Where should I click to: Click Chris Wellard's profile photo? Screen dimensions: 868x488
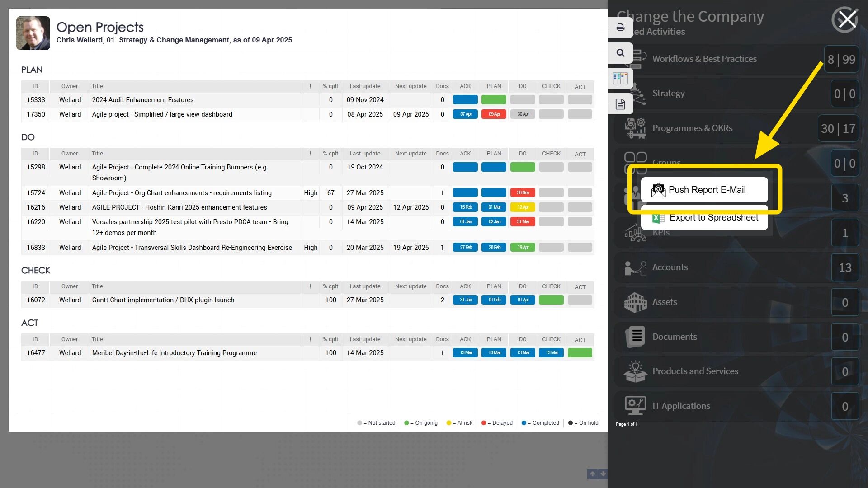click(33, 33)
